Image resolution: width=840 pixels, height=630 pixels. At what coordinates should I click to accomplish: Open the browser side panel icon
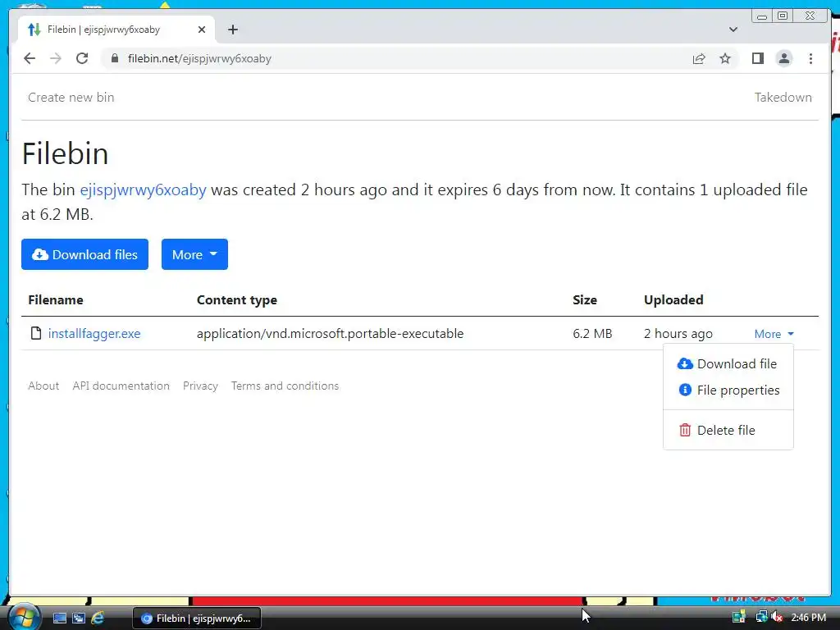(x=757, y=58)
